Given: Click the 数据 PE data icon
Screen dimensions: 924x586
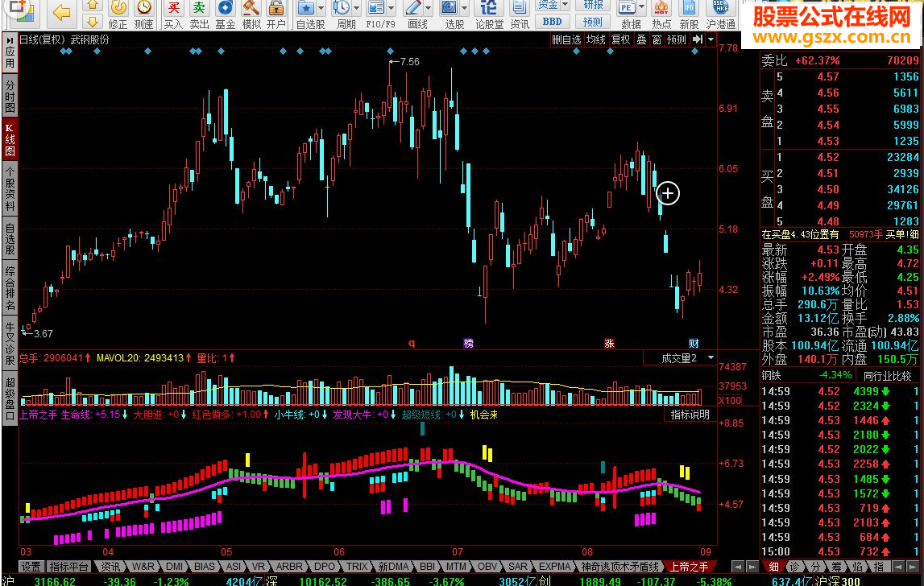Looking at the screenshot, I should [627, 8].
